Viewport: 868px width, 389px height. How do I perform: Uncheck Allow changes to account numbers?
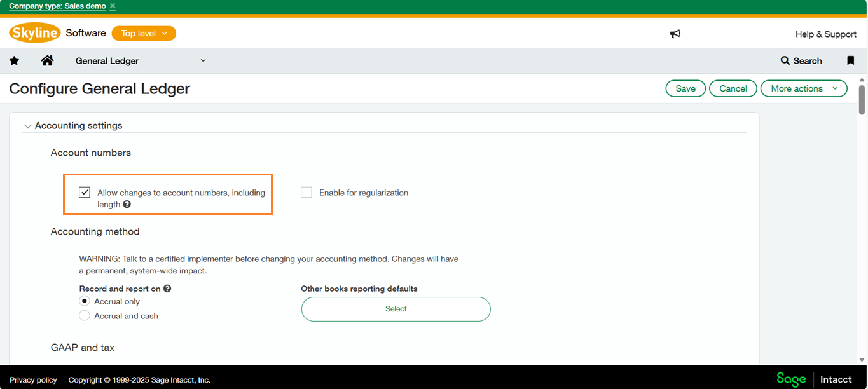(x=85, y=193)
